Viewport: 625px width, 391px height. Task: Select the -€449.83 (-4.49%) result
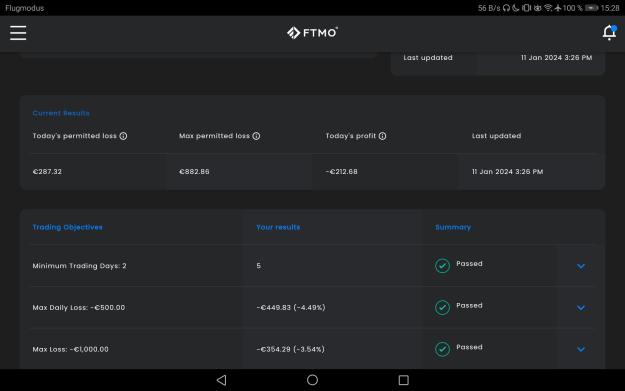(x=291, y=308)
